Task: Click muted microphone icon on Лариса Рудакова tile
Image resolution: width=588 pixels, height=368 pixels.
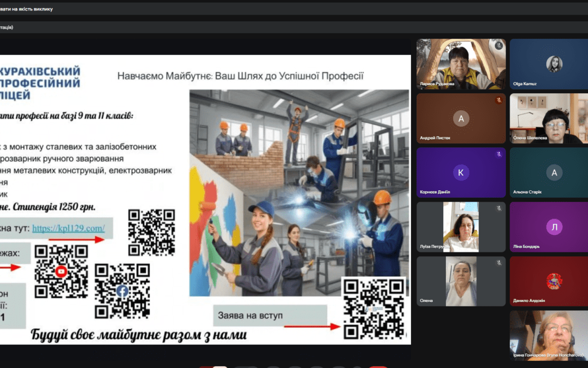Action: (498, 46)
